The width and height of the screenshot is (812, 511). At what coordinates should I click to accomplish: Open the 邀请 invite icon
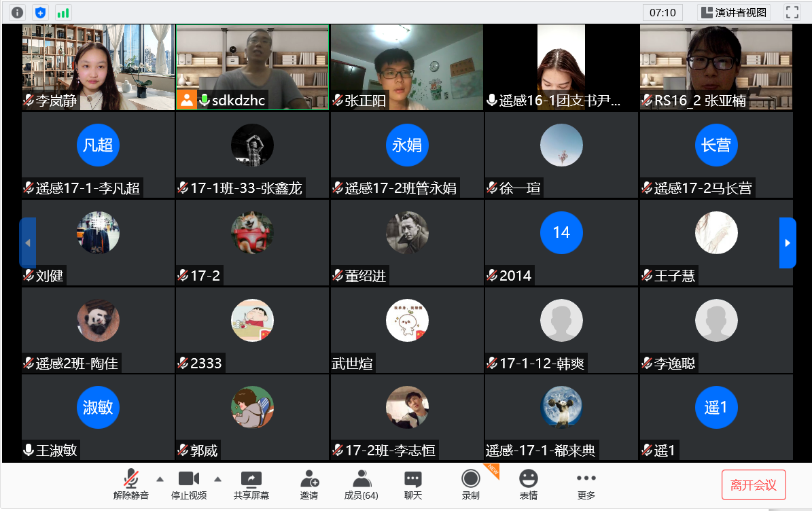(x=309, y=484)
